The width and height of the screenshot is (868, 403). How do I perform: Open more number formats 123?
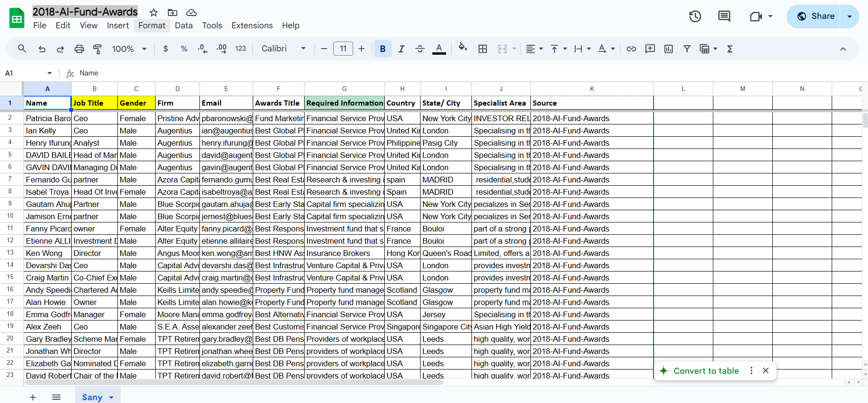coord(240,49)
